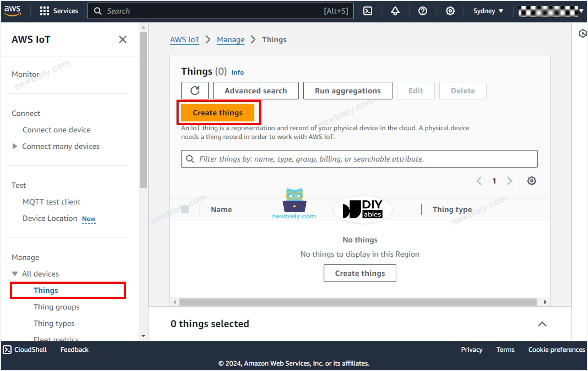
Task: Go to the next page of Things
Action: tap(509, 181)
